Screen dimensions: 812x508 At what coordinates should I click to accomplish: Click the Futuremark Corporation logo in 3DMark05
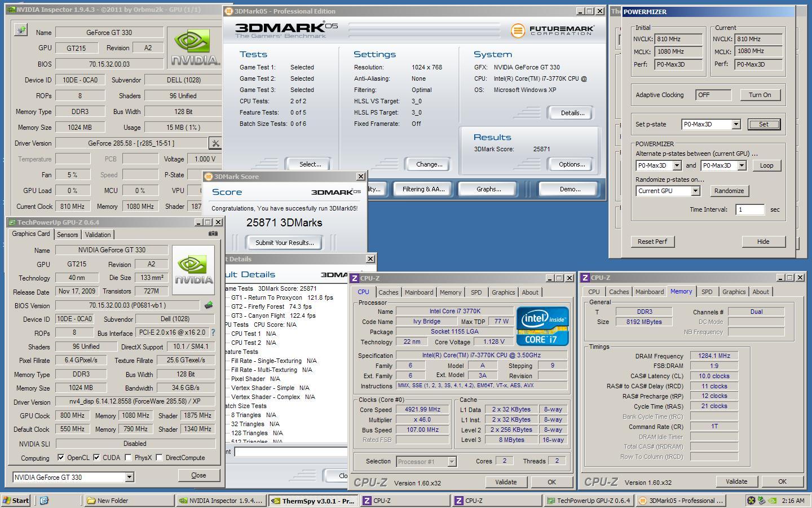click(552, 30)
